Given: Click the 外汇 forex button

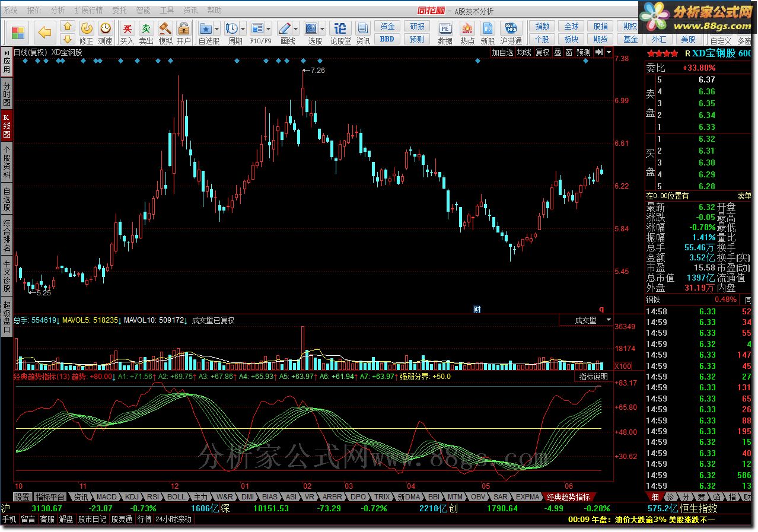Looking at the screenshot, I should 660,39.
